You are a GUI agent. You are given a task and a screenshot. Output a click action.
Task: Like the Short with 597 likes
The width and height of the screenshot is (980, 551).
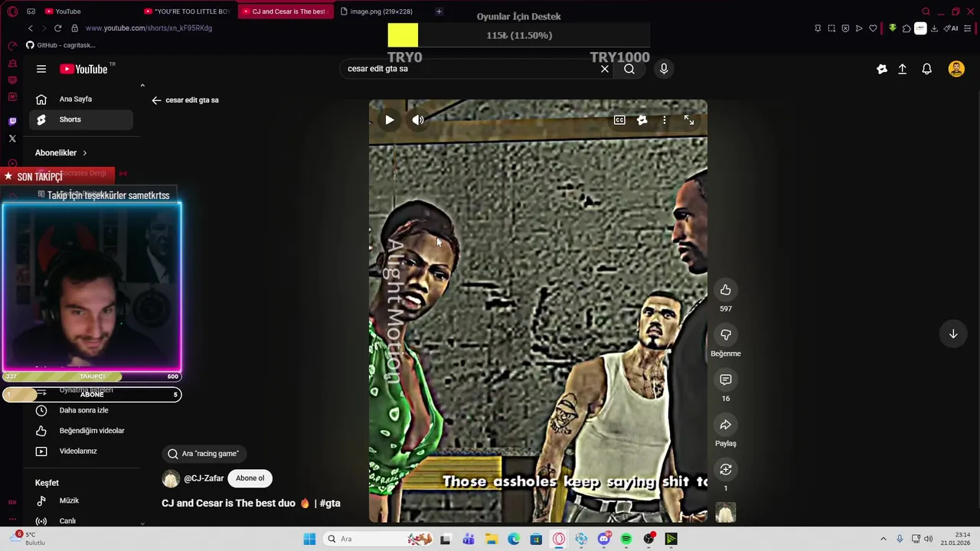pyautogui.click(x=726, y=290)
